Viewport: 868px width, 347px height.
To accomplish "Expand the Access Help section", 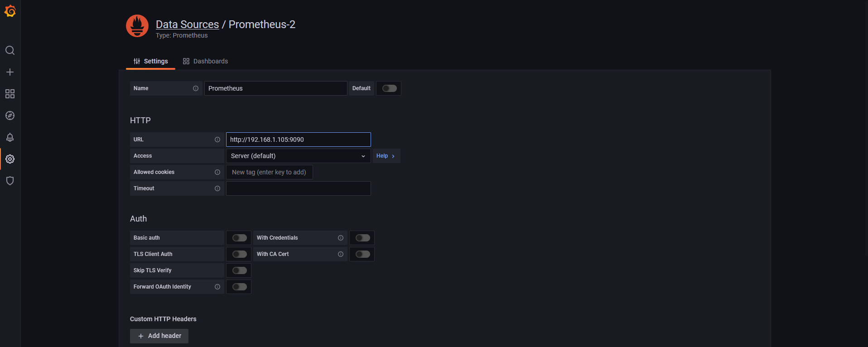I will tap(386, 156).
